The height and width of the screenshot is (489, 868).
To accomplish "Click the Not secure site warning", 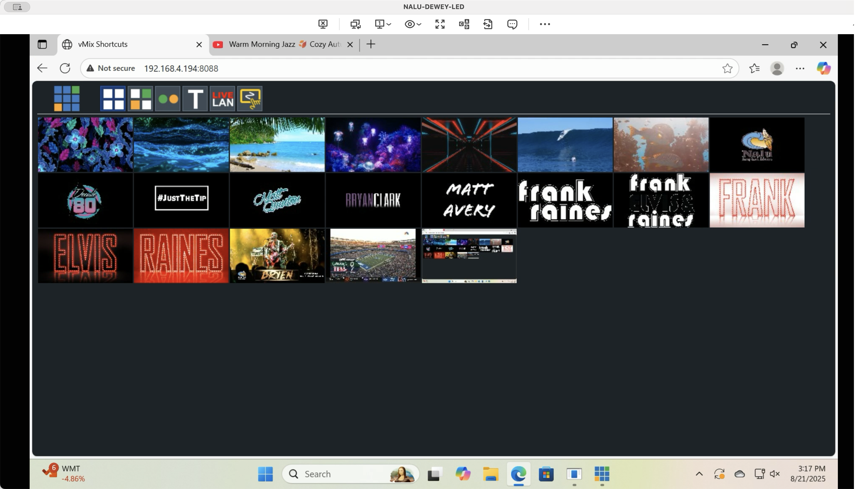I will (111, 68).
